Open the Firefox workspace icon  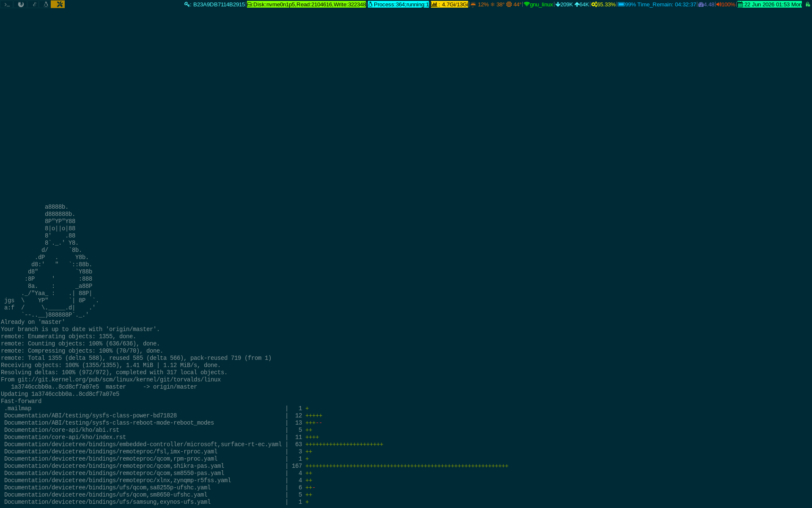(21, 4)
